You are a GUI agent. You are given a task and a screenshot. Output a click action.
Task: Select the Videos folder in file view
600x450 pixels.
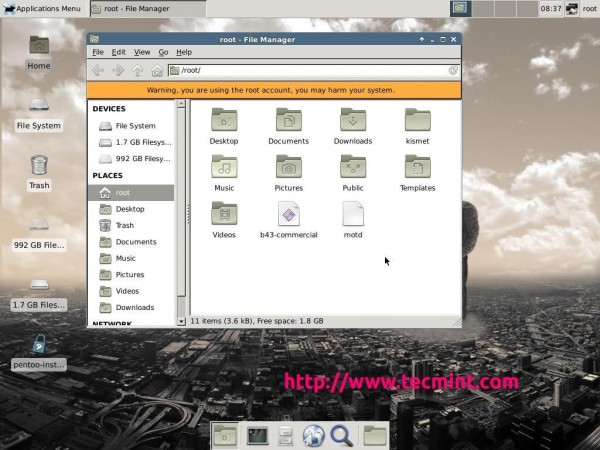tap(224, 220)
